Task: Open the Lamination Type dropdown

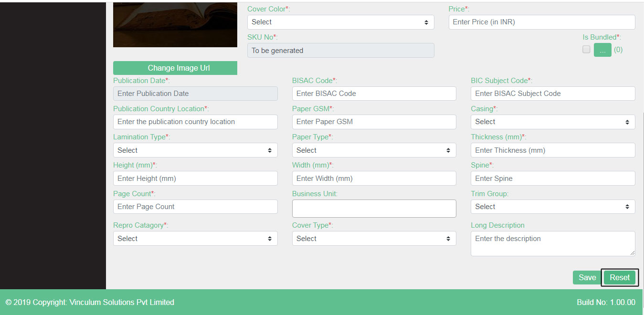Action: point(195,150)
